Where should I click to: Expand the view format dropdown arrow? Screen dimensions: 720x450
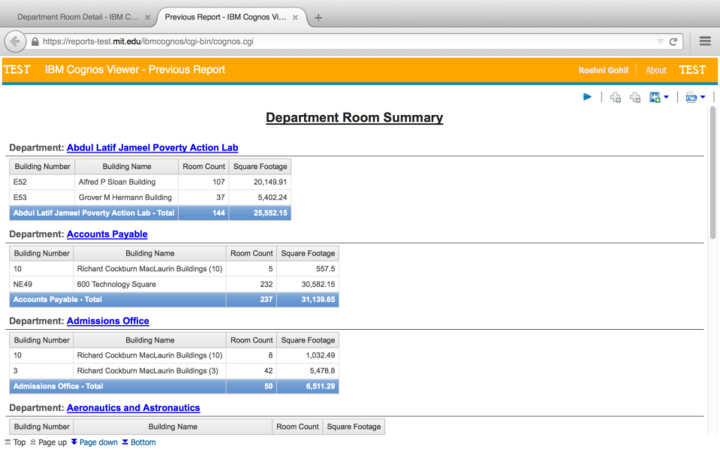703,97
